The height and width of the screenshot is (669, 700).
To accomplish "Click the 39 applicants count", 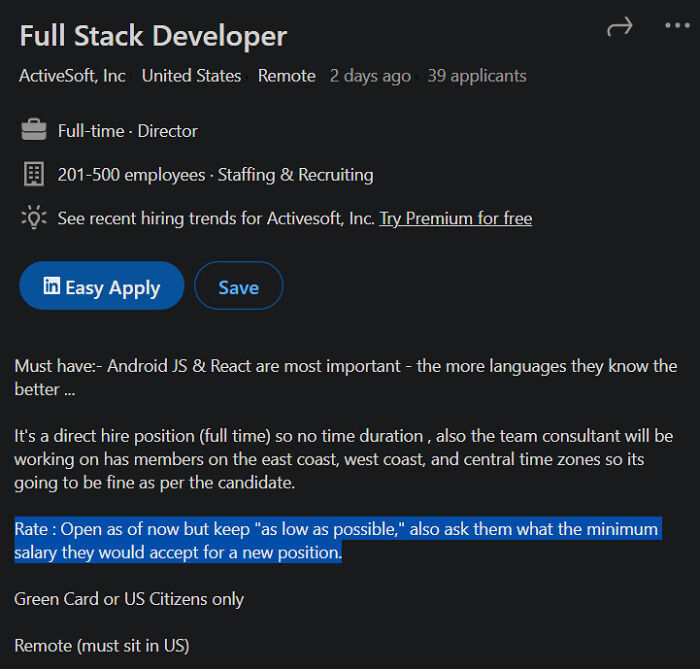I will tap(476, 76).
